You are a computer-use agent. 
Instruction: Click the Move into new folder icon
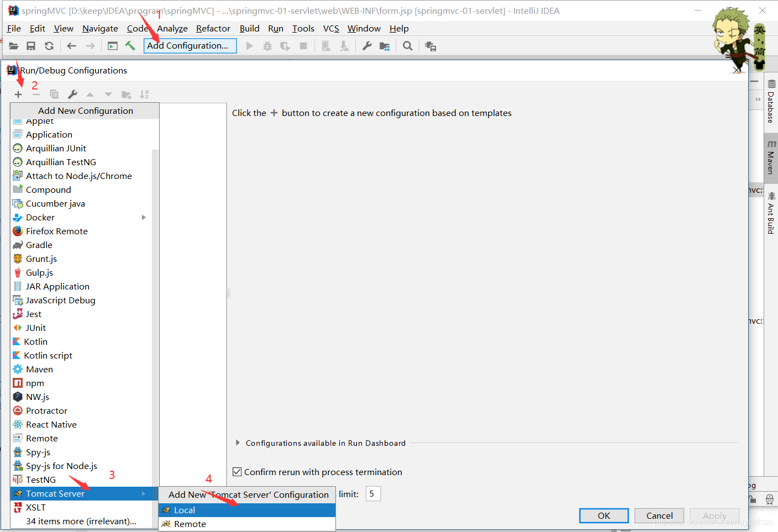(x=127, y=94)
